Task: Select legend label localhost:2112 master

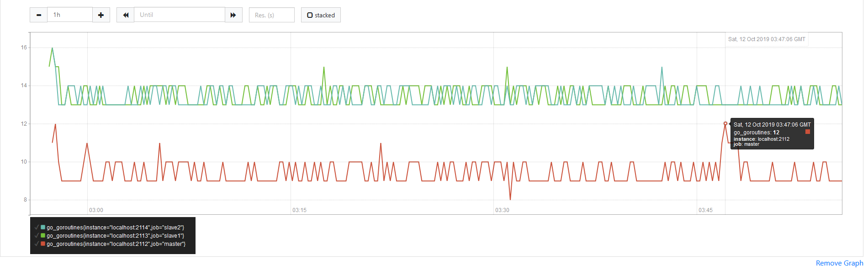Action: coord(116,244)
